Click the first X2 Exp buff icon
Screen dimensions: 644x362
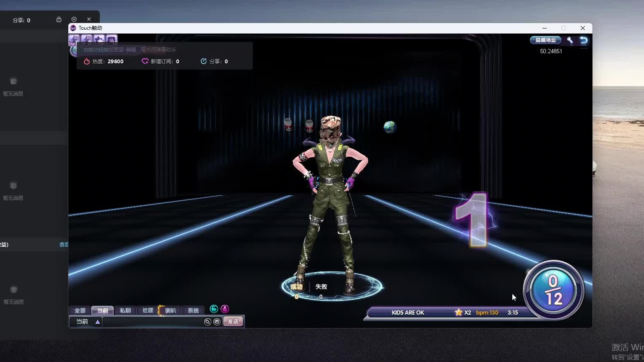(x=74, y=39)
